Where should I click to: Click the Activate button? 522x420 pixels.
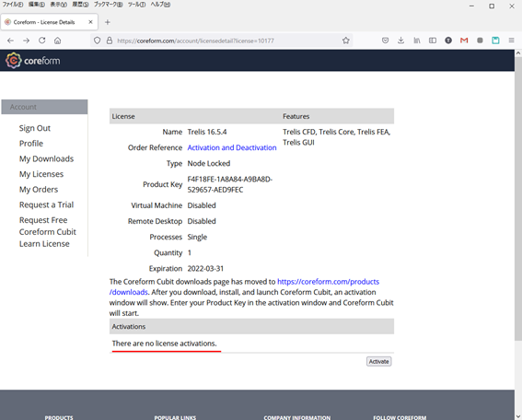tap(379, 361)
